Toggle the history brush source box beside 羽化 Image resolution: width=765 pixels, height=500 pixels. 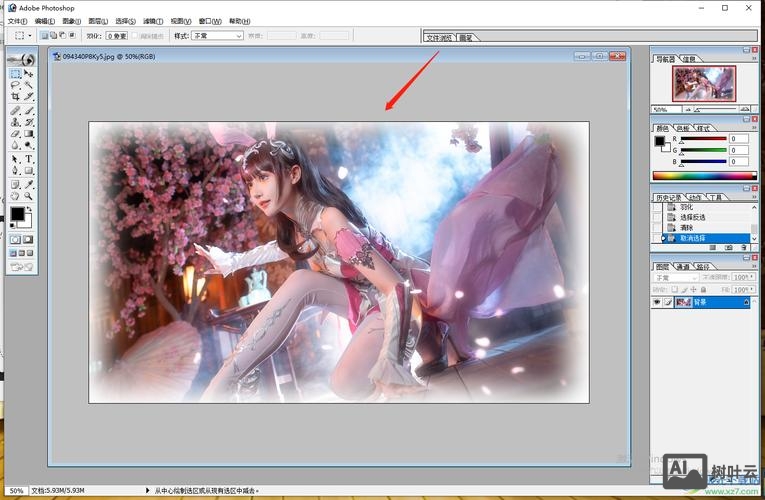pos(657,207)
